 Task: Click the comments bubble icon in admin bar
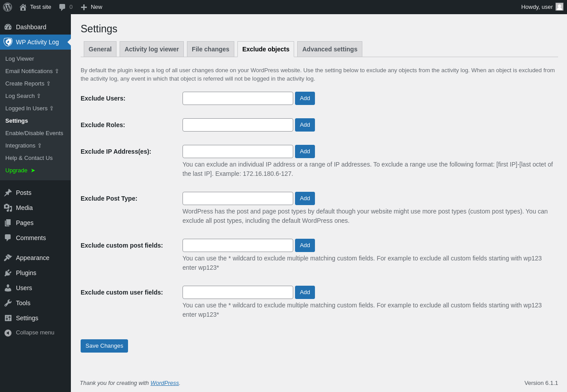tap(62, 7)
